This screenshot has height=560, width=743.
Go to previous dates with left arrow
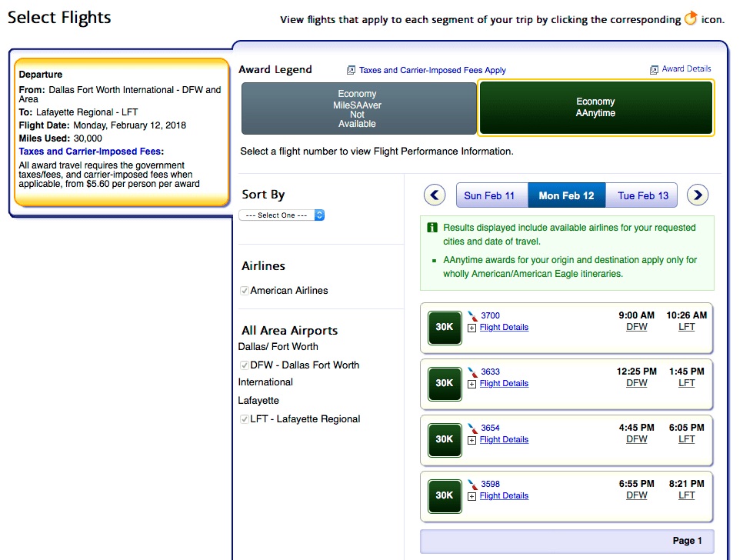pyautogui.click(x=435, y=195)
